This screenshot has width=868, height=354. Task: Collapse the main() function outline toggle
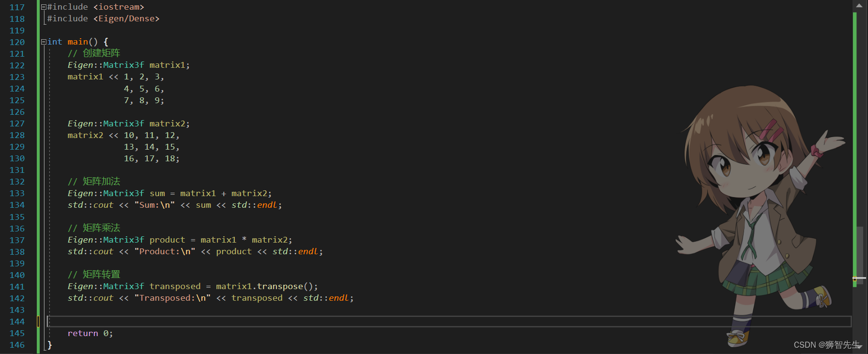coord(44,42)
